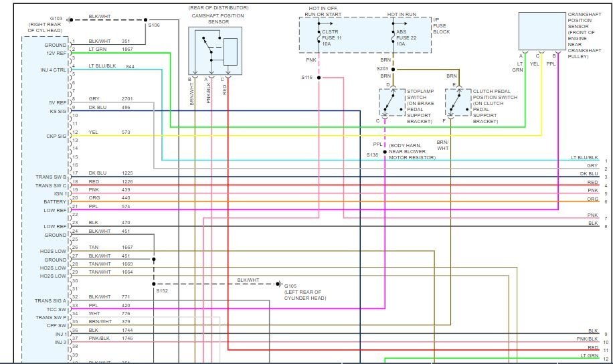Image resolution: width=613 pixels, height=364 pixels.
Task: Click the KS SIG pin label
Action: click(x=58, y=112)
